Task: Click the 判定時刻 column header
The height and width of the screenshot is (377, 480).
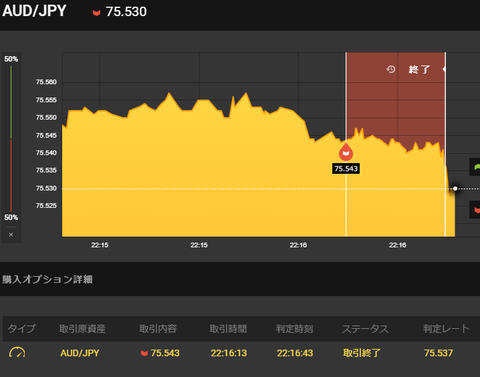Action: [295, 329]
